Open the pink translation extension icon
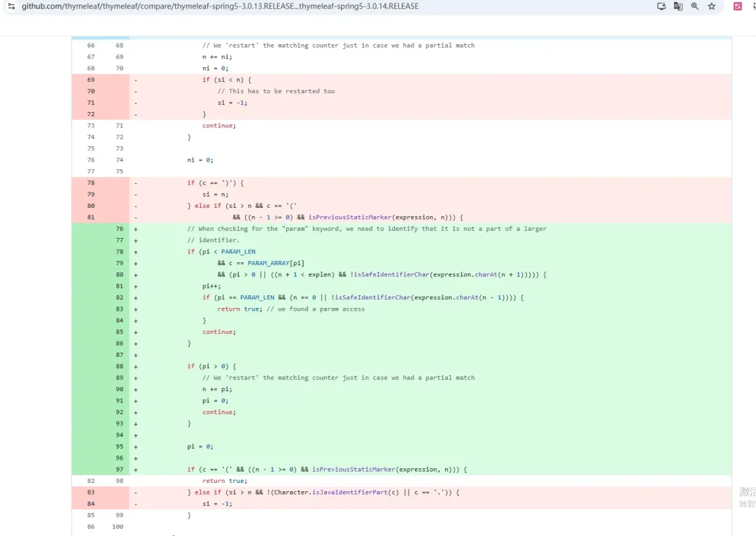This screenshot has height=536, width=756. tap(738, 6)
